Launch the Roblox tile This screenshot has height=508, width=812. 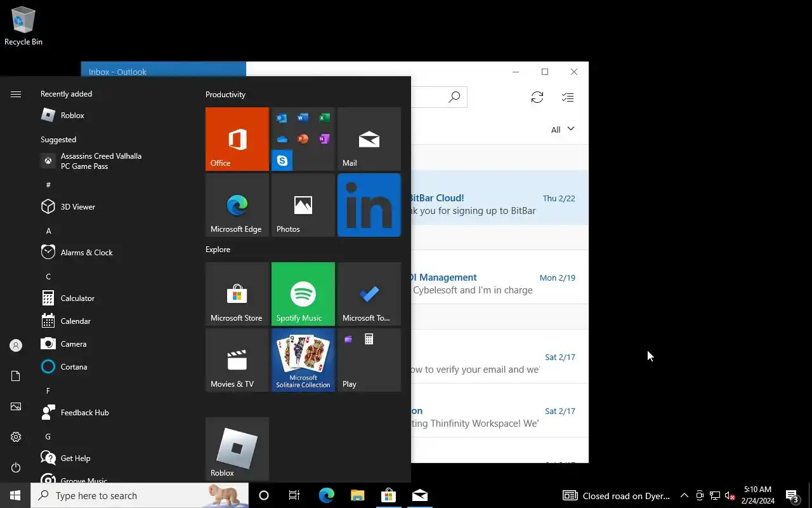click(237, 449)
